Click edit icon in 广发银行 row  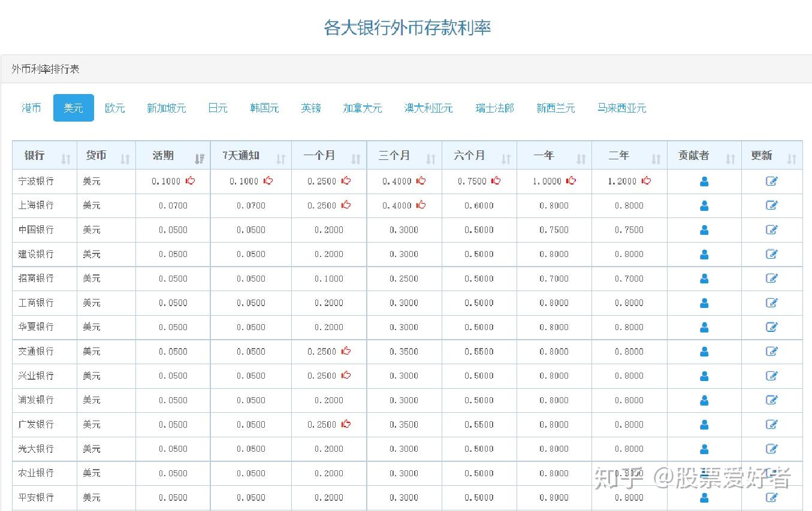point(772,425)
